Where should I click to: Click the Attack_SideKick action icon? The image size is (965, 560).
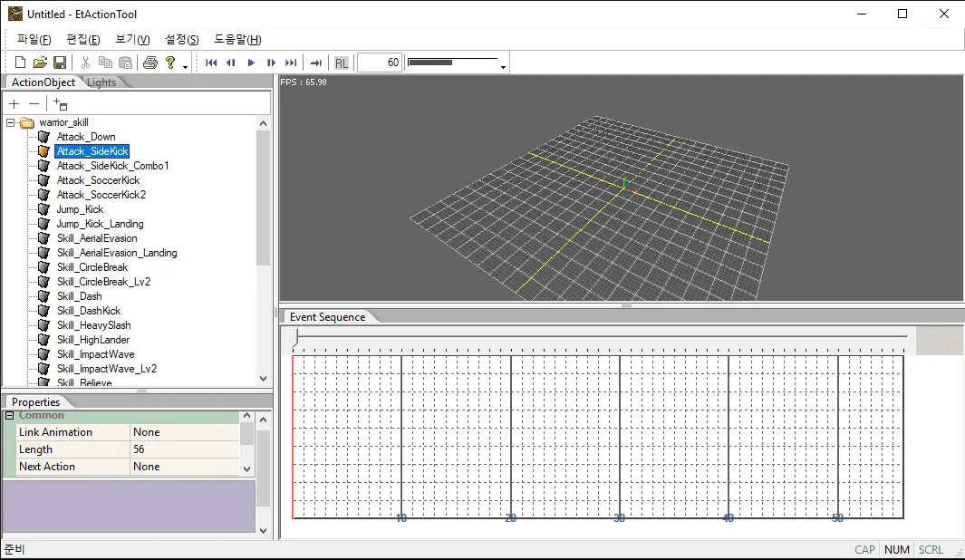[43, 151]
